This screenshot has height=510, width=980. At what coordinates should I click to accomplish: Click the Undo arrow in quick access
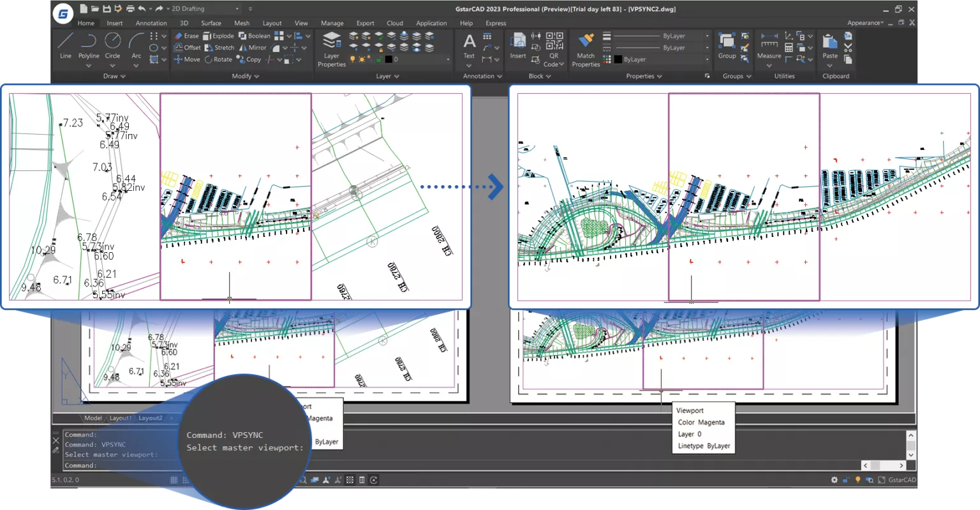[x=142, y=9]
